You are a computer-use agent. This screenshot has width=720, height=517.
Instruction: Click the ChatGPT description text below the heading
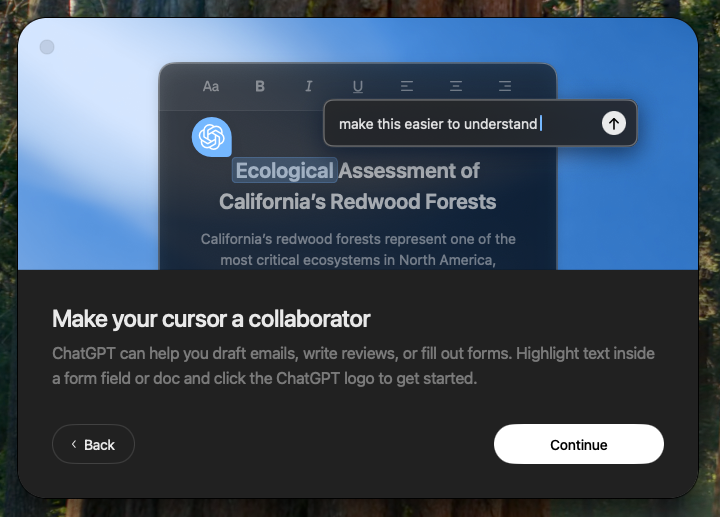pyautogui.click(x=353, y=366)
